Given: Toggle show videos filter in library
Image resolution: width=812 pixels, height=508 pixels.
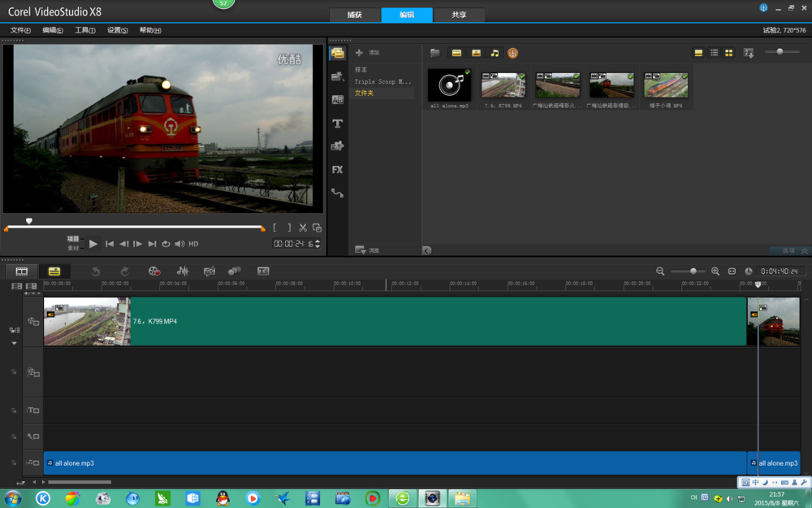Looking at the screenshot, I should [x=456, y=53].
